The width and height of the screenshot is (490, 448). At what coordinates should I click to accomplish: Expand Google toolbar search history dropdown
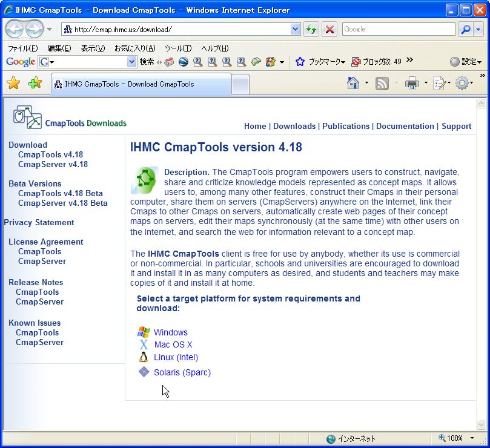pos(131,62)
